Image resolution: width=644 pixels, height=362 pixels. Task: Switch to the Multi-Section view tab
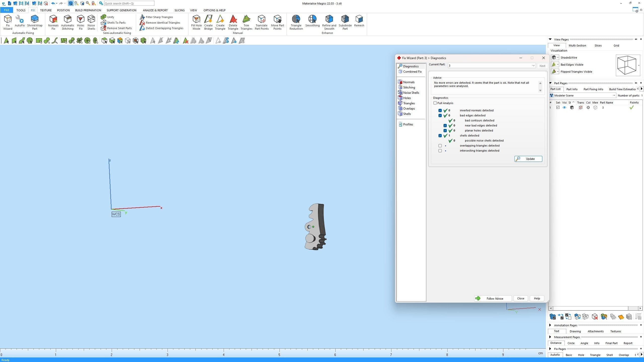coord(577,46)
